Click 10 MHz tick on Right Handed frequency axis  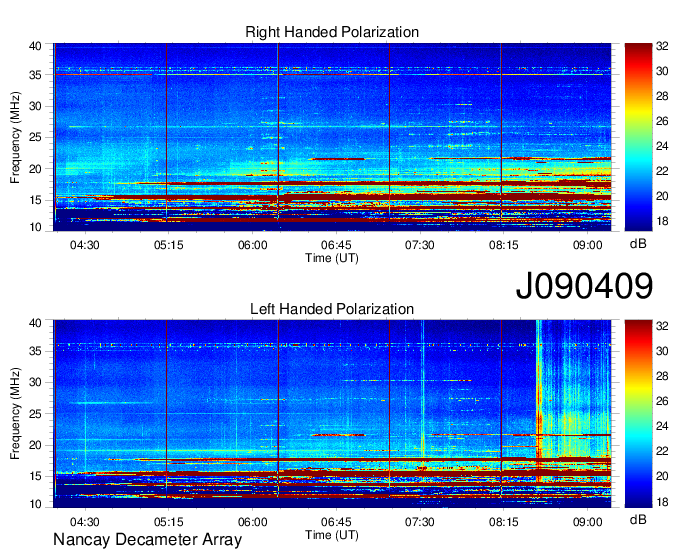pos(35,227)
